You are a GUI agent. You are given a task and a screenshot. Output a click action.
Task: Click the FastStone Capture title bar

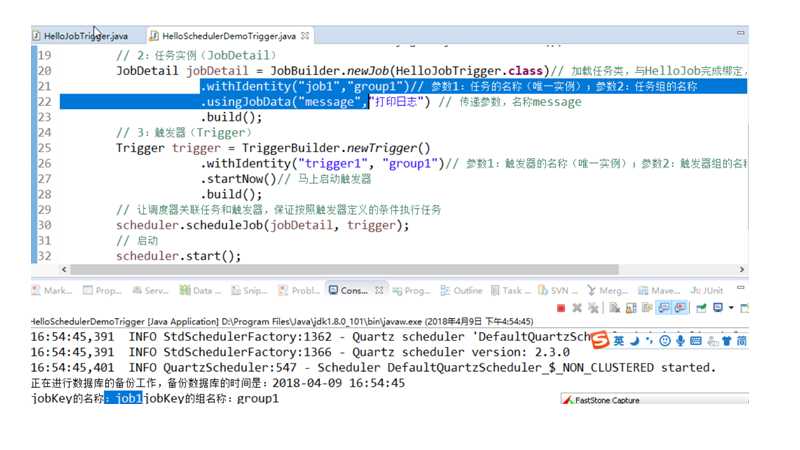[655, 400]
